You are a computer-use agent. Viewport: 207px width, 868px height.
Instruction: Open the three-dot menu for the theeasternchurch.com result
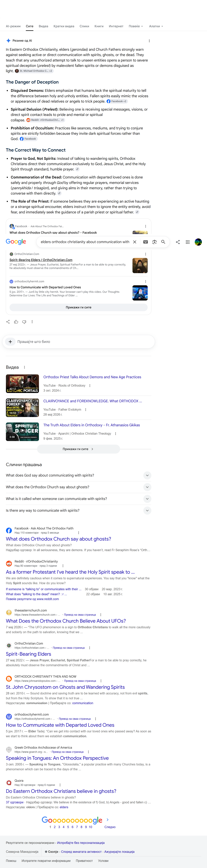tap(101, 615)
